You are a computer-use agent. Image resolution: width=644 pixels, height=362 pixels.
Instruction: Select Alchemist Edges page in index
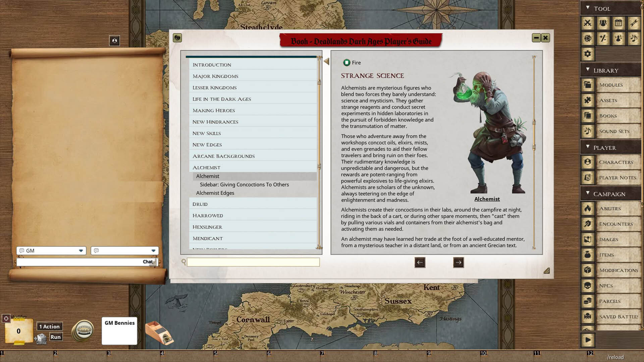click(x=215, y=193)
